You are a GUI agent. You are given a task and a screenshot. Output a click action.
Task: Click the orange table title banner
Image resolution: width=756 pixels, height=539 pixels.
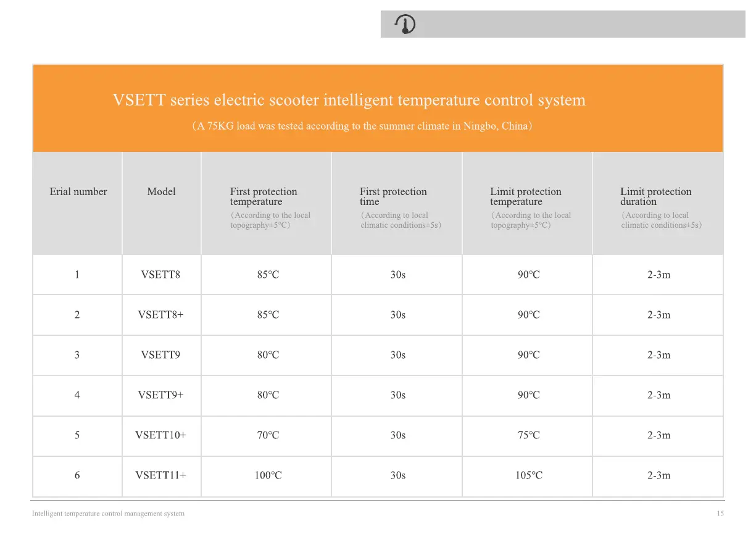378,109
